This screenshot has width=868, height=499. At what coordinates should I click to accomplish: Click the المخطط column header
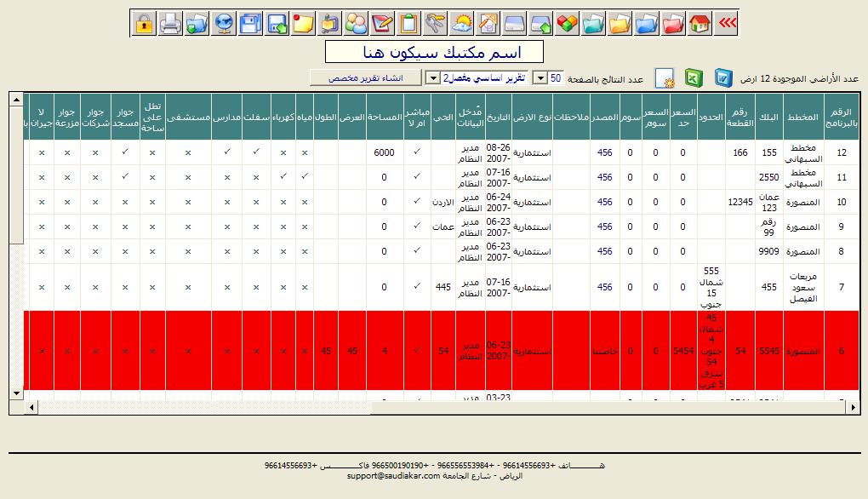tap(803, 117)
